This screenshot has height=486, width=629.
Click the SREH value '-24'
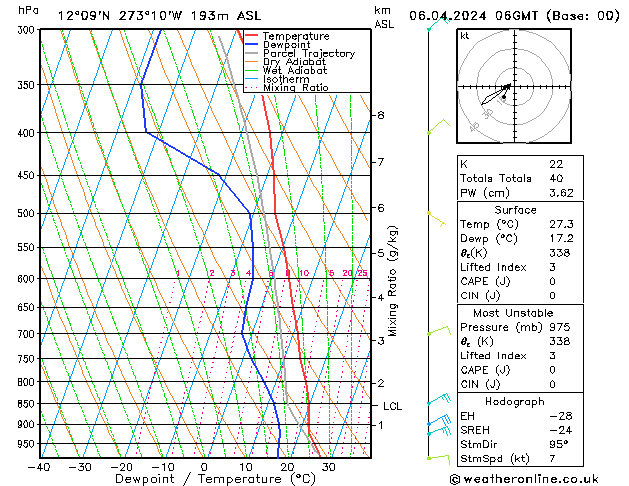click(561, 430)
